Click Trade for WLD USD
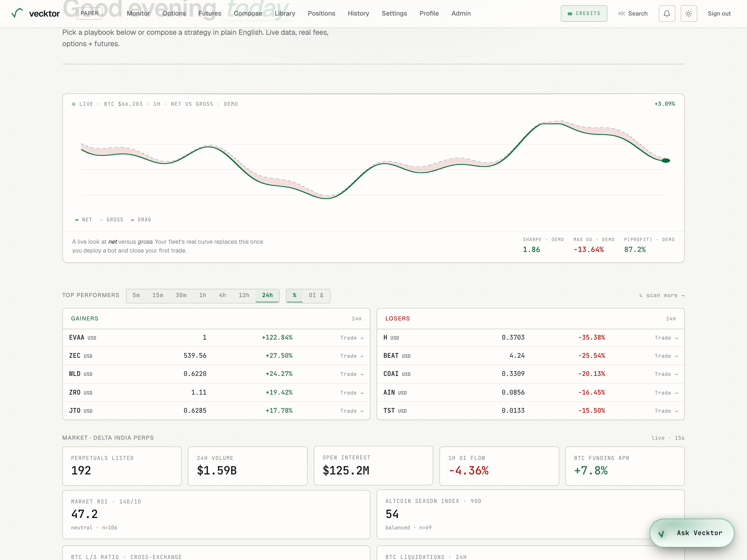Viewport: 747px width, 560px height. [352, 374]
